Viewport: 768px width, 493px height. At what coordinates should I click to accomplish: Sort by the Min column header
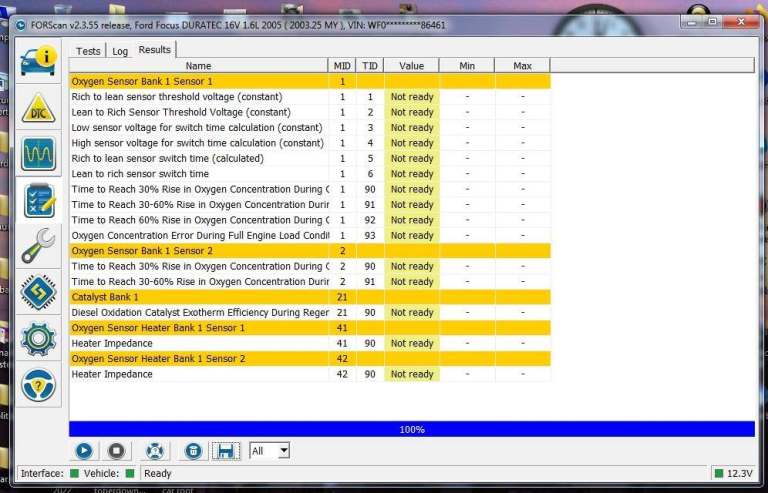pos(467,66)
